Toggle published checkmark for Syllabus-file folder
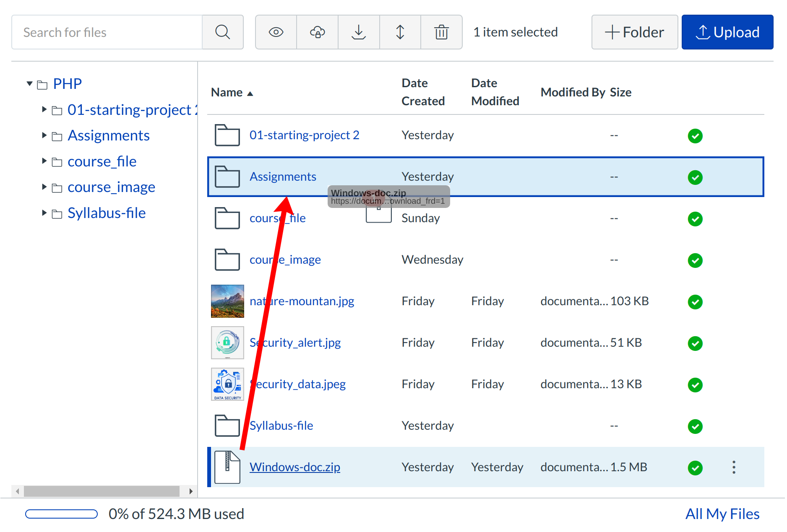Viewport: 787px width, 532px height. [x=695, y=426]
